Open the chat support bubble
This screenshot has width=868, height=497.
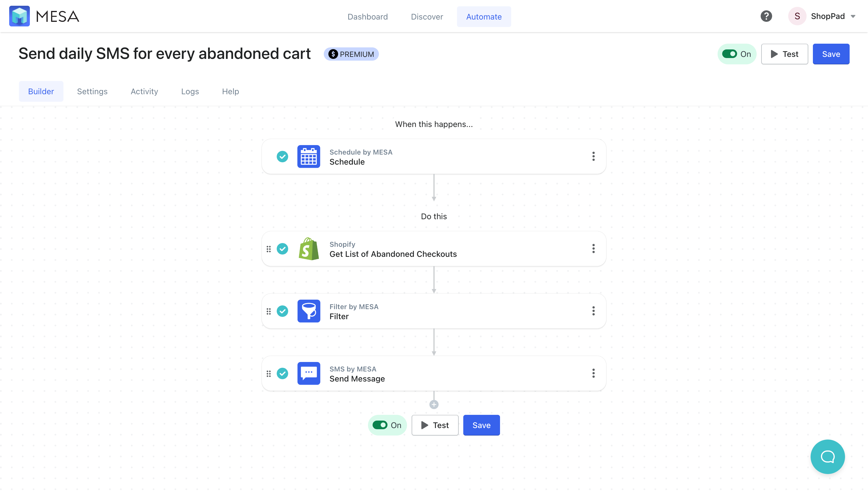click(x=828, y=457)
